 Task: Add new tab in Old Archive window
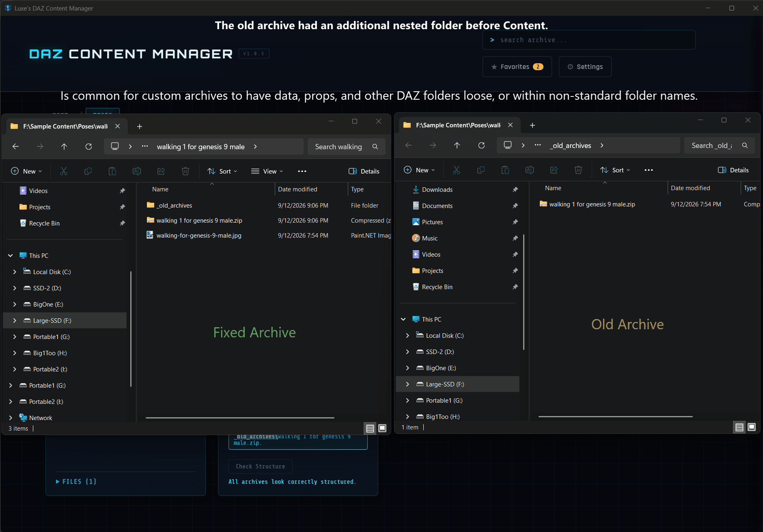pos(532,125)
